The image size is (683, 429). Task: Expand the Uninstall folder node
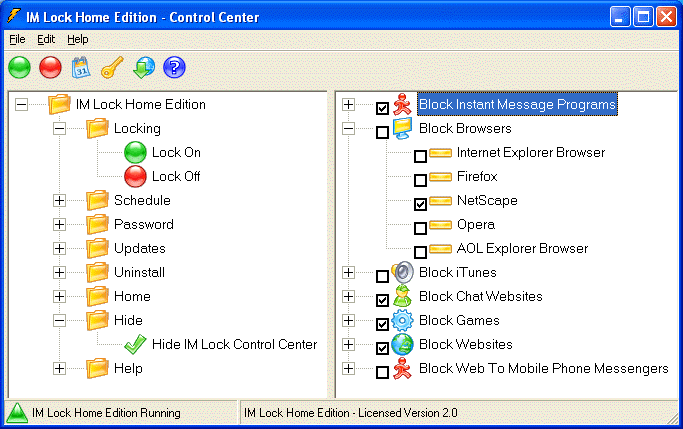[x=59, y=272]
